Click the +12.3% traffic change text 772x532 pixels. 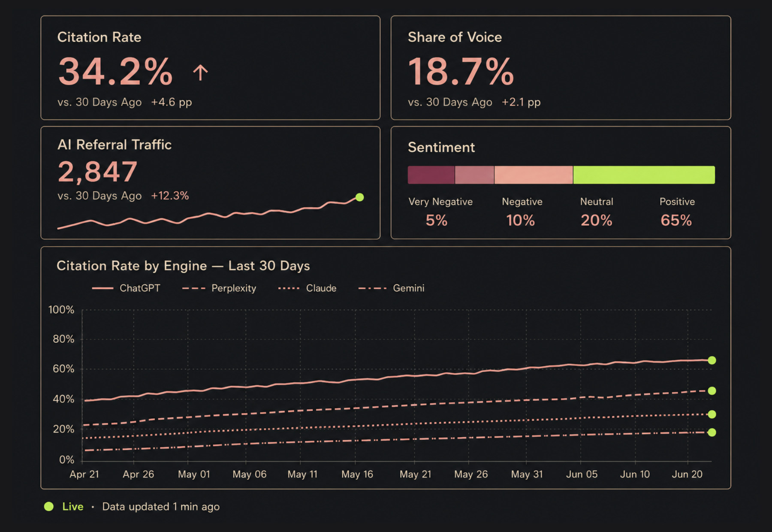[x=170, y=196]
